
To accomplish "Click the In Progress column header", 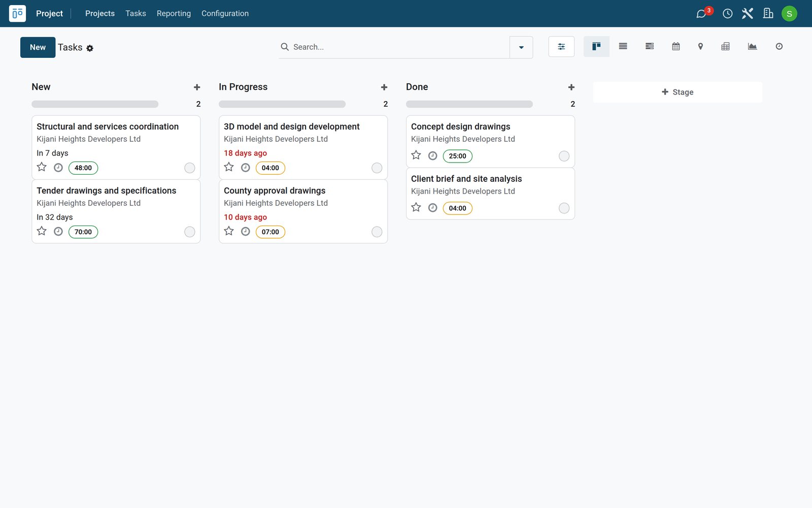I will [243, 87].
